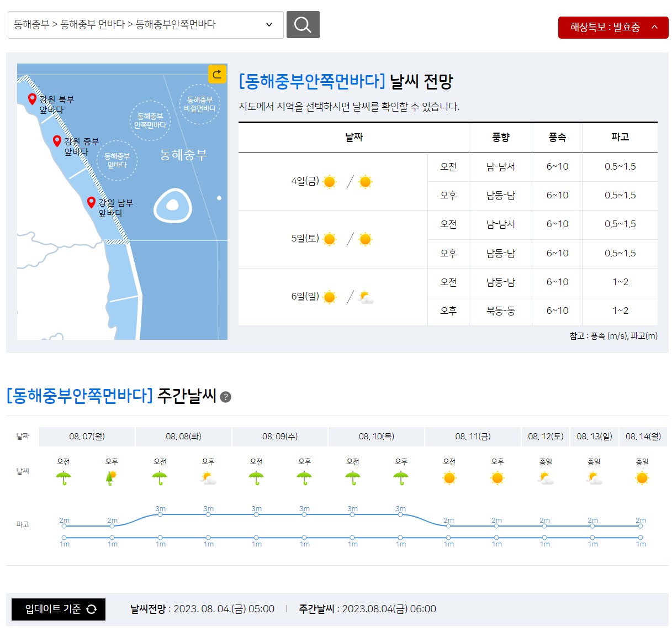Click the 4일(금) morning sun icon

[330, 181]
